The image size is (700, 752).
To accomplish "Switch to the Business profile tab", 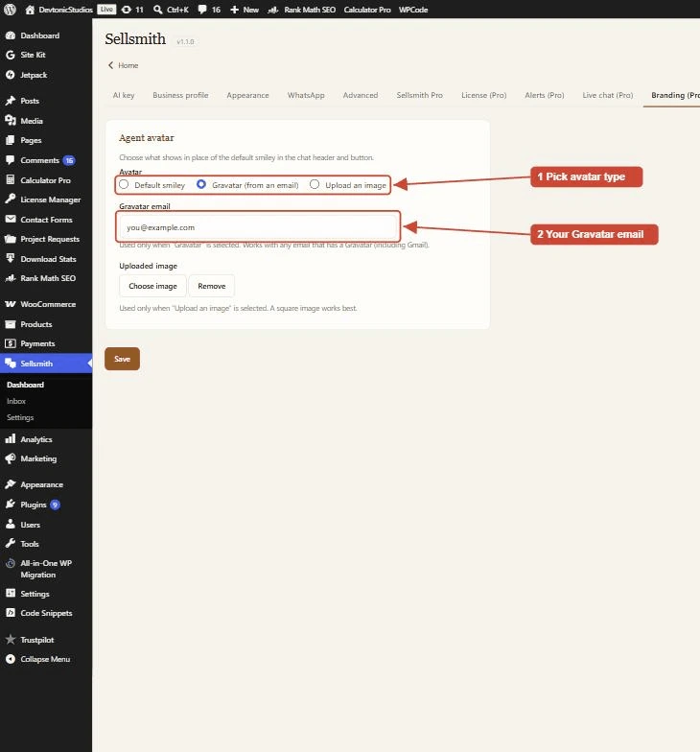I will [x=180, y=95].
